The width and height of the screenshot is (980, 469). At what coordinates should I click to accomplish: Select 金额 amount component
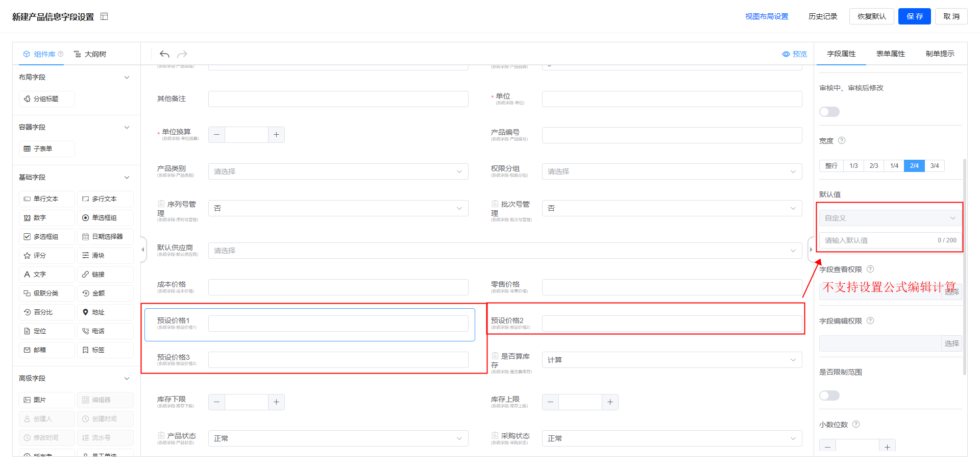[x=105, y=293]
